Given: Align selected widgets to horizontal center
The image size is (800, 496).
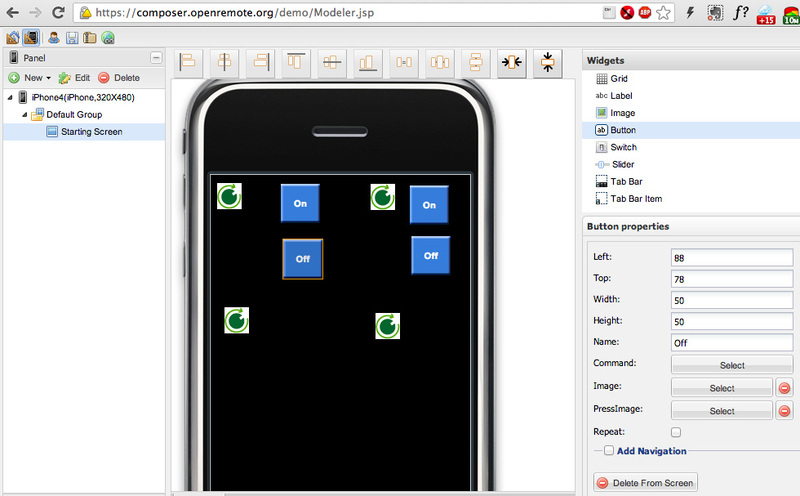Looking at the screenshot, I should pos(224,63).
